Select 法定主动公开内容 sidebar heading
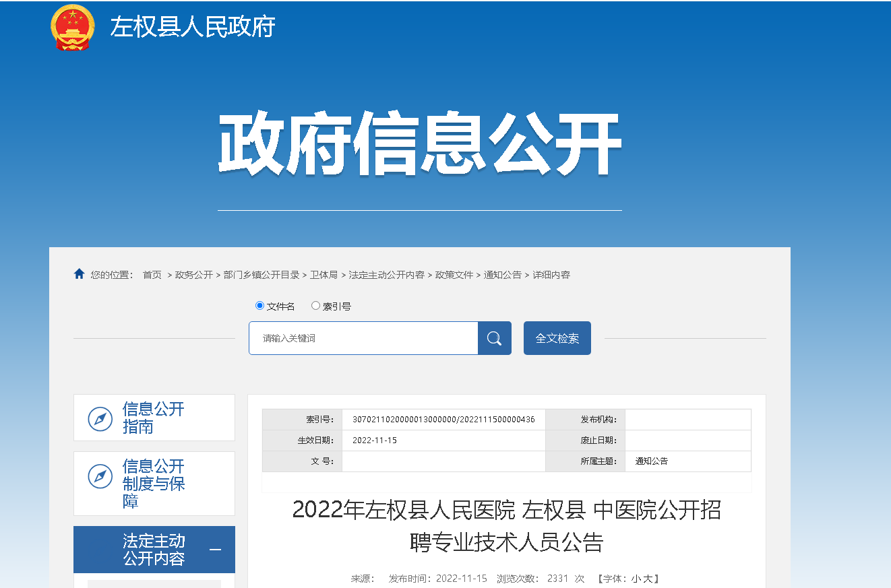This screenshot has height=588, width=891. [154, 550]
